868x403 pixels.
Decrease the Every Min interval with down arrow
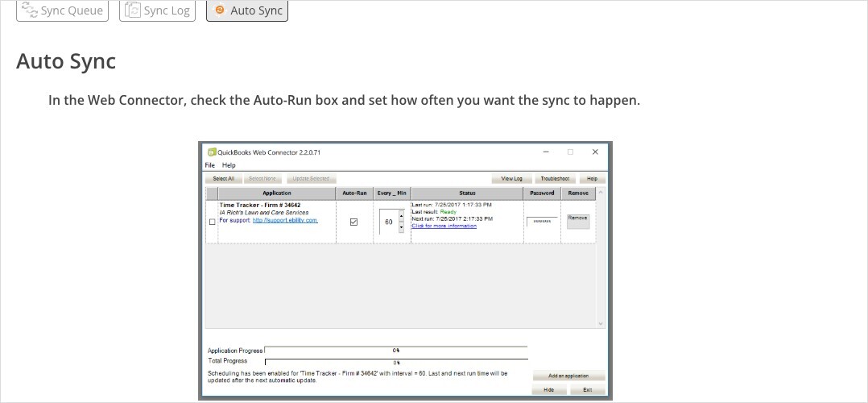click(x=401, y=226)
